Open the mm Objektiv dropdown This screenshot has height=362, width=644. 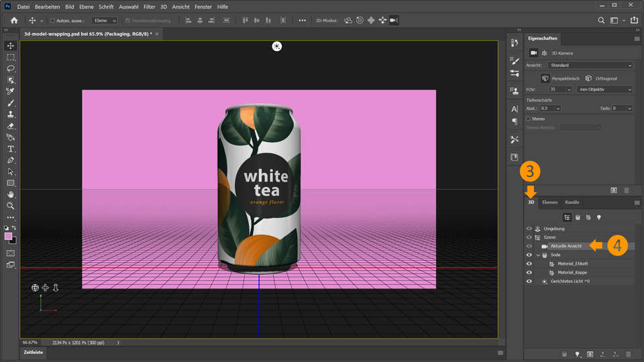tap(604, 89)
